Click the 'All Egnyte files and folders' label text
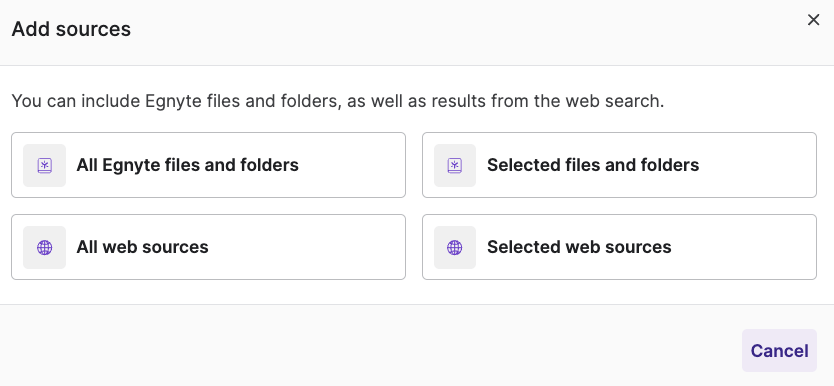The height and width of the screenshot is (386, 834). point(188,165)
